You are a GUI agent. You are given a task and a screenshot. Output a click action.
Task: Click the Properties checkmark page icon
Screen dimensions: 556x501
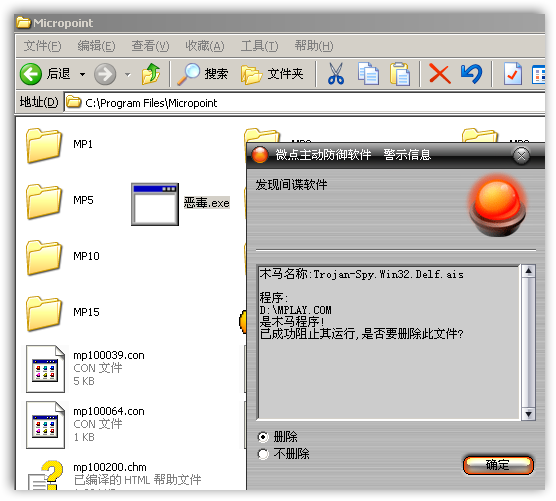(x=513, y=74)
